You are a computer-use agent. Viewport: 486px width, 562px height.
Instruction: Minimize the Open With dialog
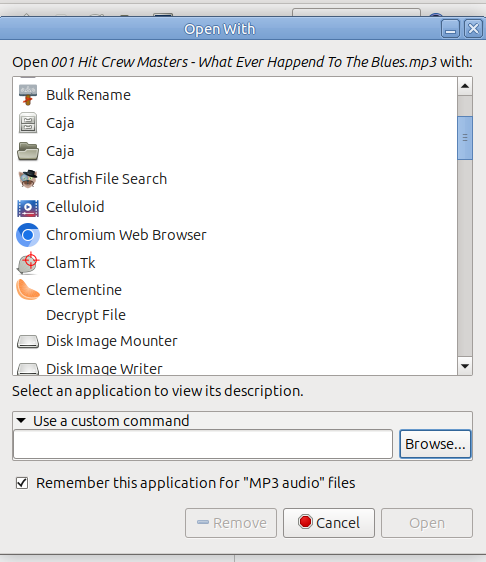tap(450, 29)
